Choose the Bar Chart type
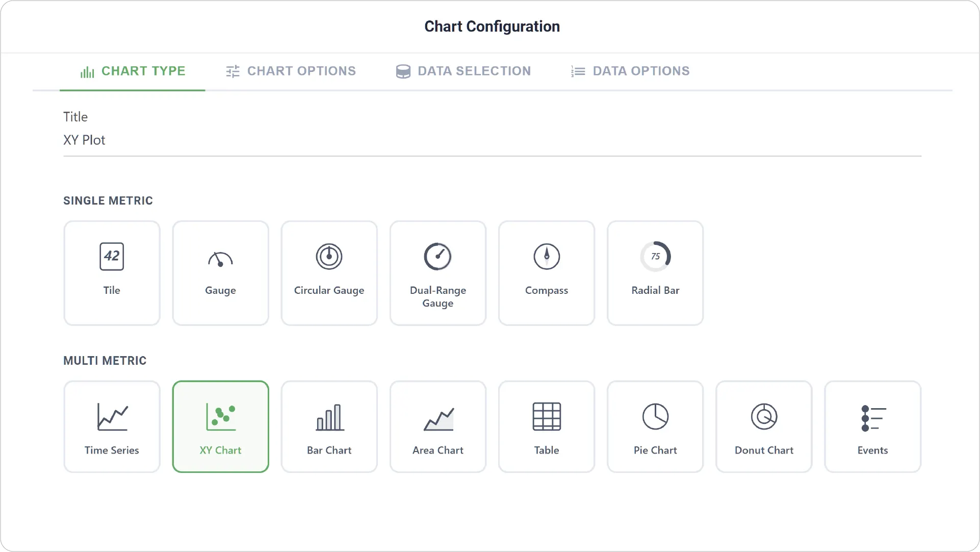Image resolution: width=980 pixels, height=552 pixels. [329, 426]
